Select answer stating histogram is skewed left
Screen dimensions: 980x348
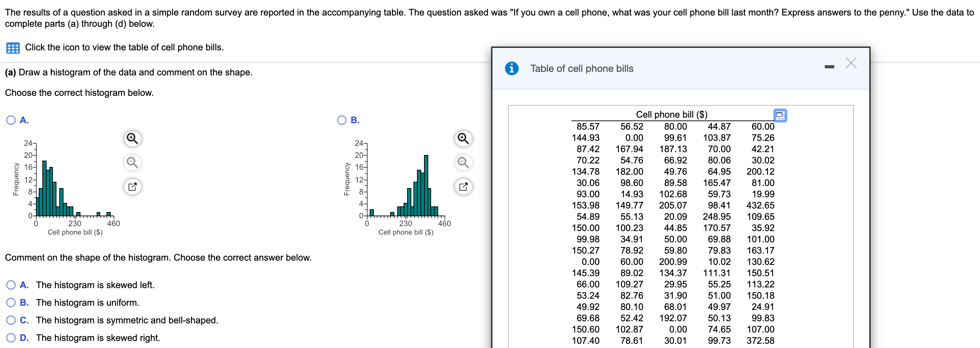click(11, 285)
